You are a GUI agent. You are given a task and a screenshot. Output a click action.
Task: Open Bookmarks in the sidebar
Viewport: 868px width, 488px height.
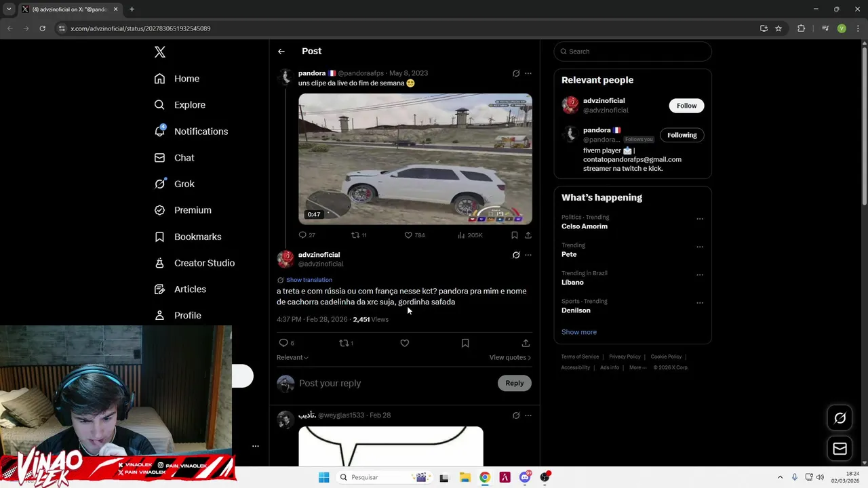(x=188, y=237)
